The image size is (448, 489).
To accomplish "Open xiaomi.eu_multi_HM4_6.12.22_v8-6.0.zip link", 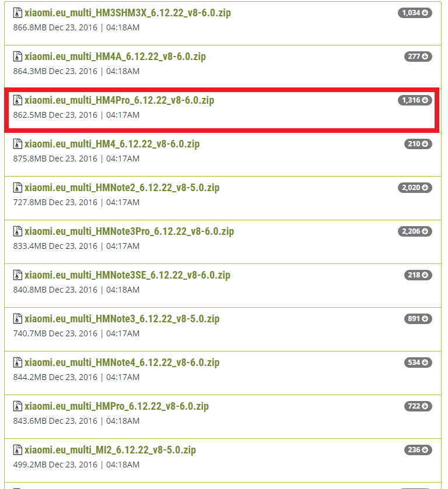I will [x=112, y=144].
